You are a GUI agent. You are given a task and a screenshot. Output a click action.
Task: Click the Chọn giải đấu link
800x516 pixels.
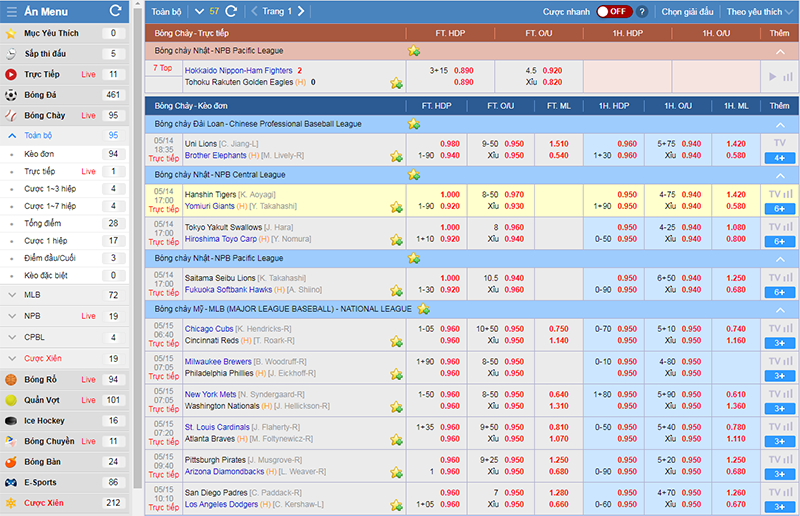point(687,12)
